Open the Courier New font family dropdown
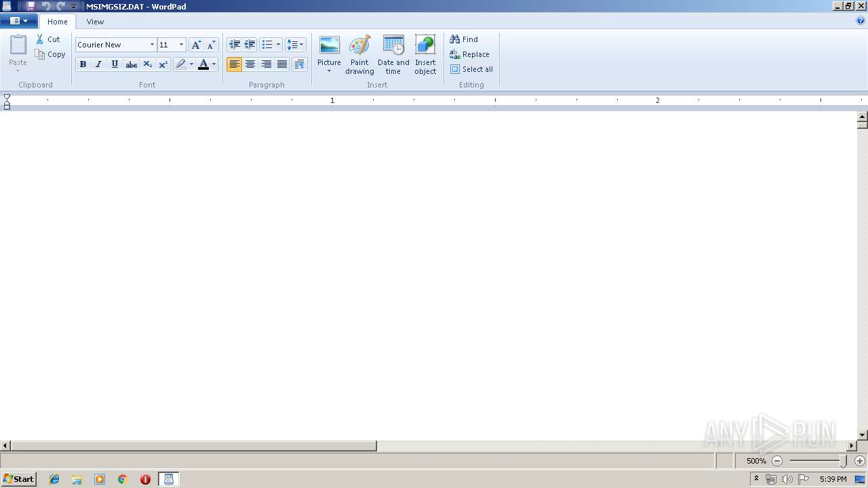Screen dimensions: 868x488 click(x=152, y=45)
